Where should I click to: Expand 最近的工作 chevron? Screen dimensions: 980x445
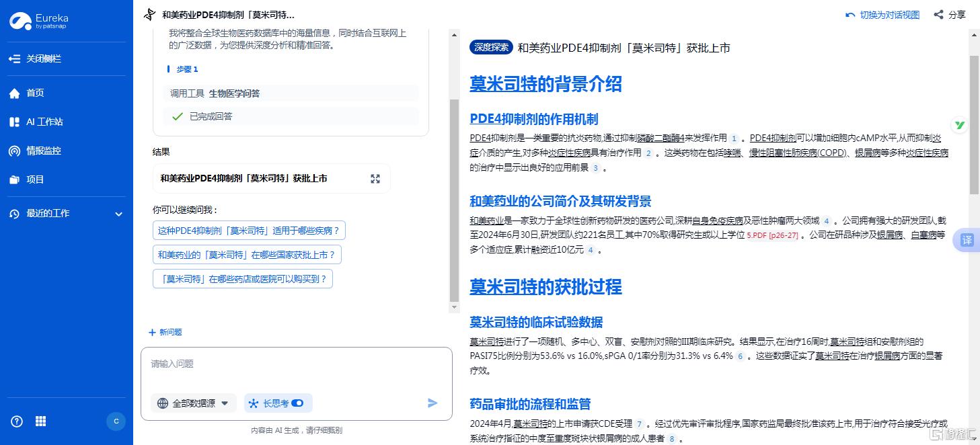point(118,214)
